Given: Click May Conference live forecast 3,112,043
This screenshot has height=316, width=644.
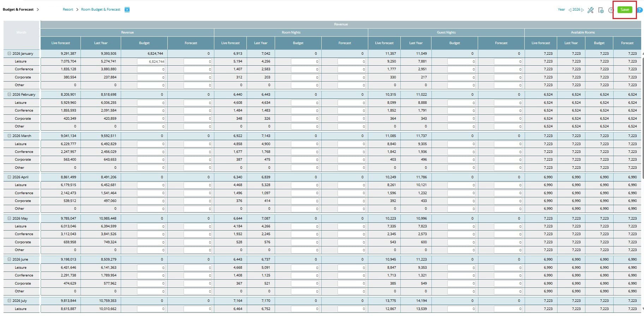Looking at the screenshot, I should pos(68,234).
